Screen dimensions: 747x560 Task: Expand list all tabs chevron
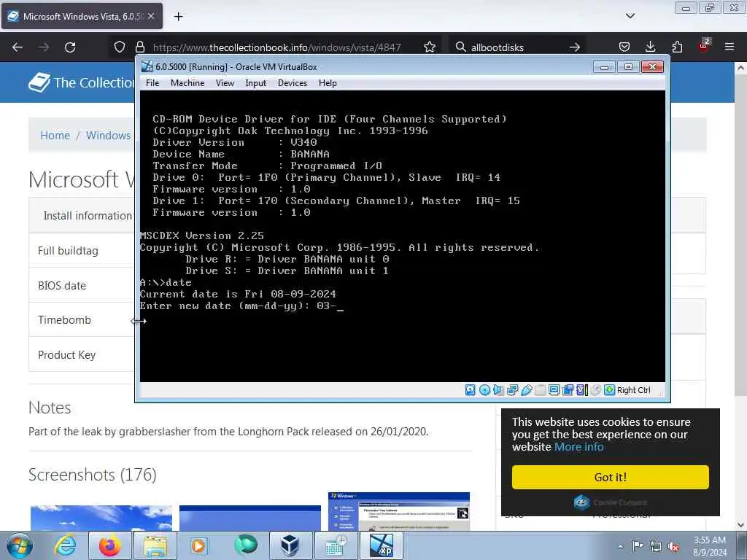click(x=630, y=16)
